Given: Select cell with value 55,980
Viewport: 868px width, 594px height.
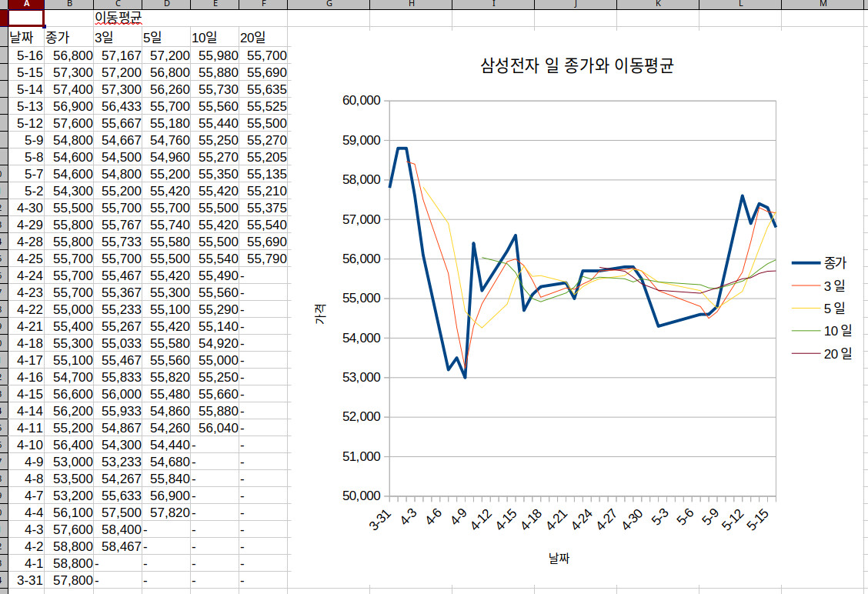Looking at the screenshot, I should pos(215,55).
